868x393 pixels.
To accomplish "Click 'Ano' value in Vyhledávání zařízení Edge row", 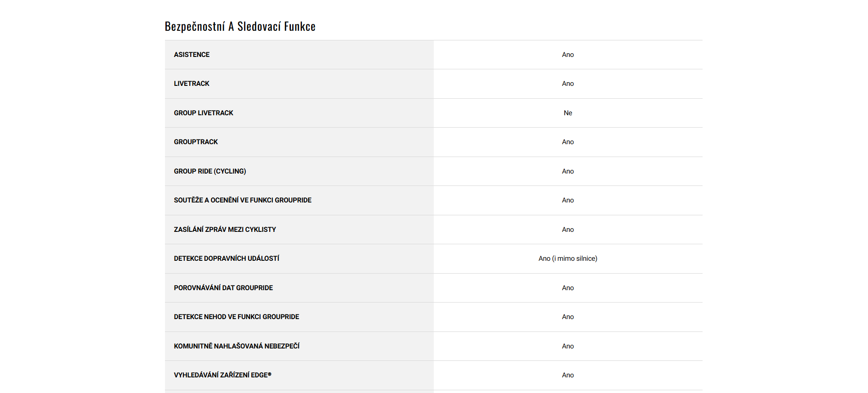I will tap(567, 375).
